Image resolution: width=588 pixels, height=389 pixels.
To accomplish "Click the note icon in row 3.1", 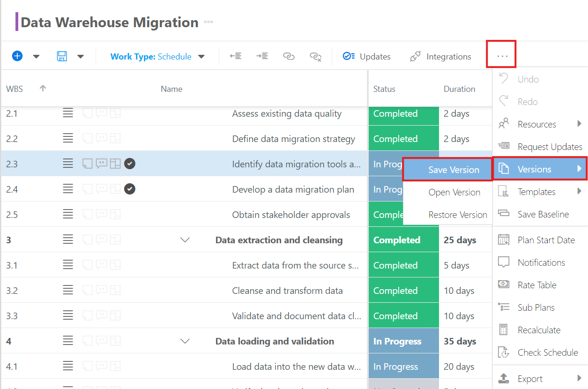I will point(88,265).
